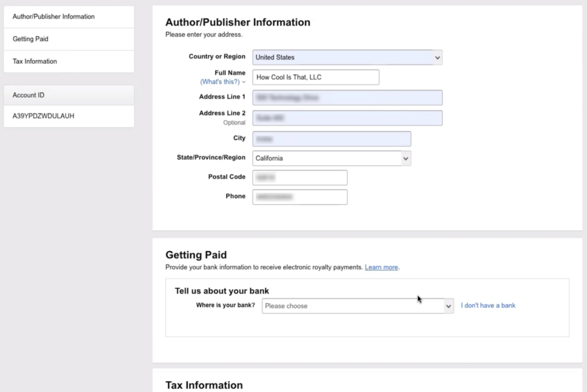Click the Phone number field
587x392 pixels.
pyautogui.click(x=299, y=197)
